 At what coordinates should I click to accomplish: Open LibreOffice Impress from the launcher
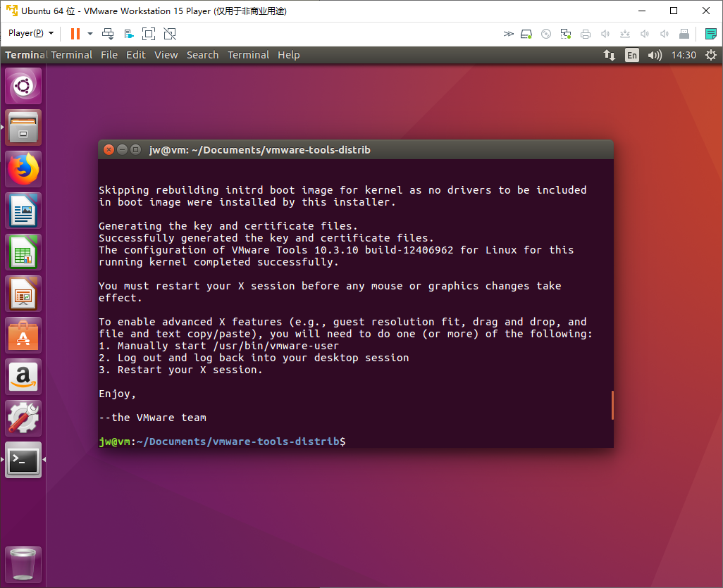point(23,294)
